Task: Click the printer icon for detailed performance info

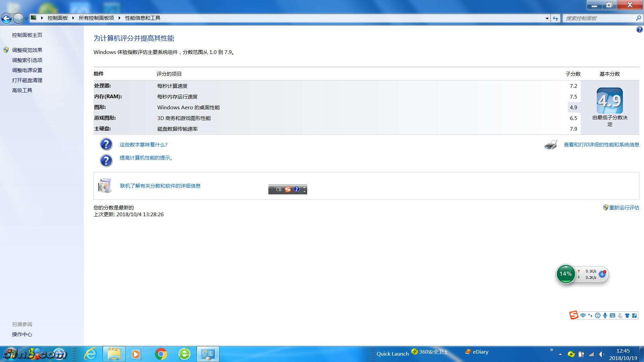Action: (x=550, y=145)
